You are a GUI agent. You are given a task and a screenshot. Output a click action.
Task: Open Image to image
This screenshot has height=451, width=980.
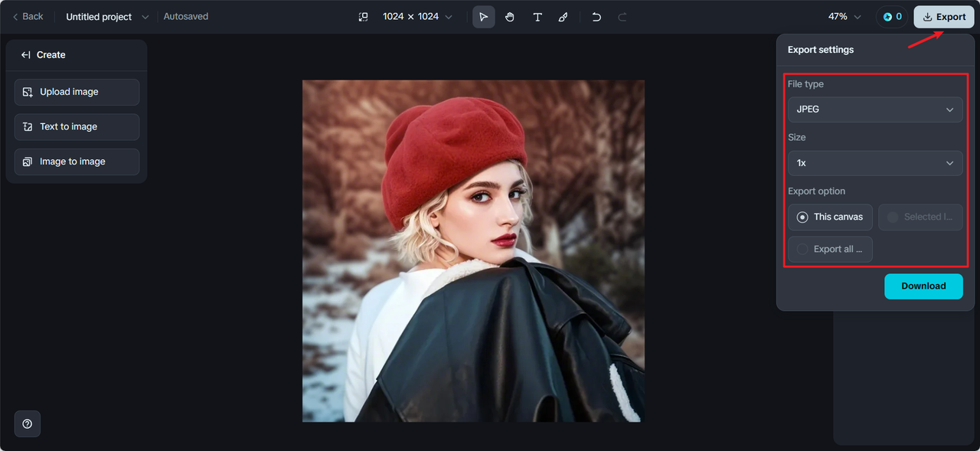(77, 162)
